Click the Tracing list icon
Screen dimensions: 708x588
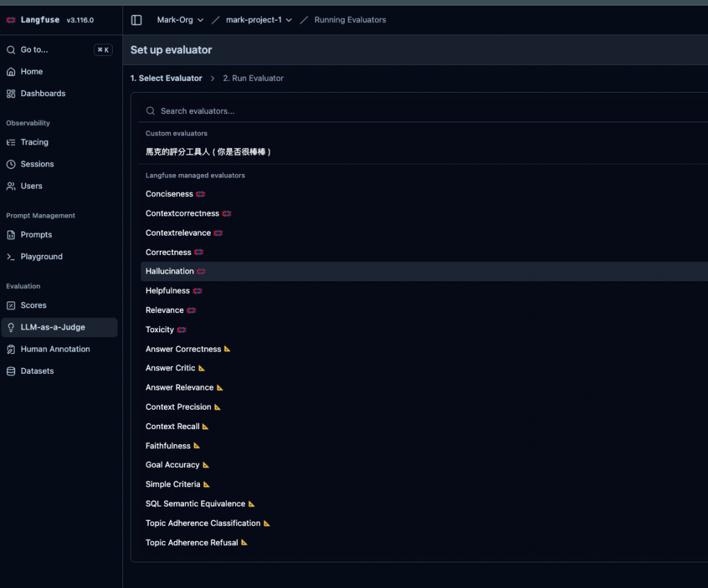click(x=11, y=142)
